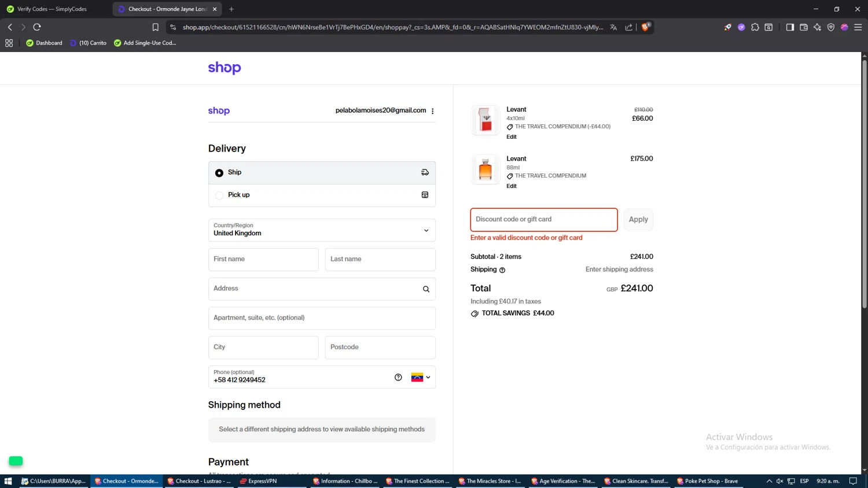
Task: Click the ESP language indicator in tray
Action: (x=804, y=481)
